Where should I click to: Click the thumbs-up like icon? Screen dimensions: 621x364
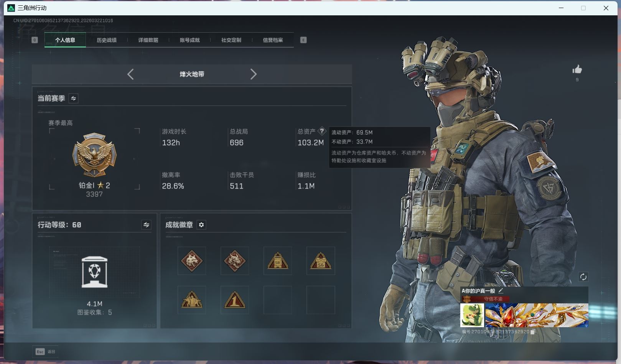tap(577, 69)
